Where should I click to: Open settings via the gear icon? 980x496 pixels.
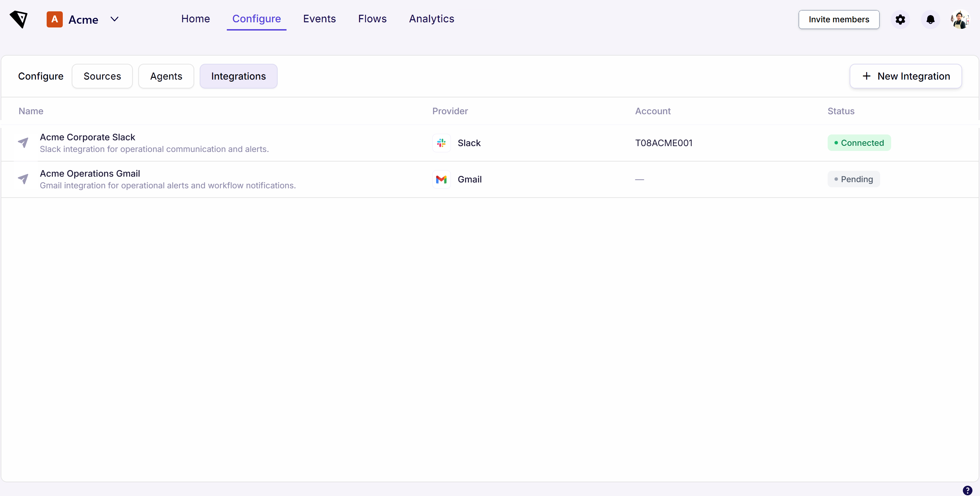[900, 20]
